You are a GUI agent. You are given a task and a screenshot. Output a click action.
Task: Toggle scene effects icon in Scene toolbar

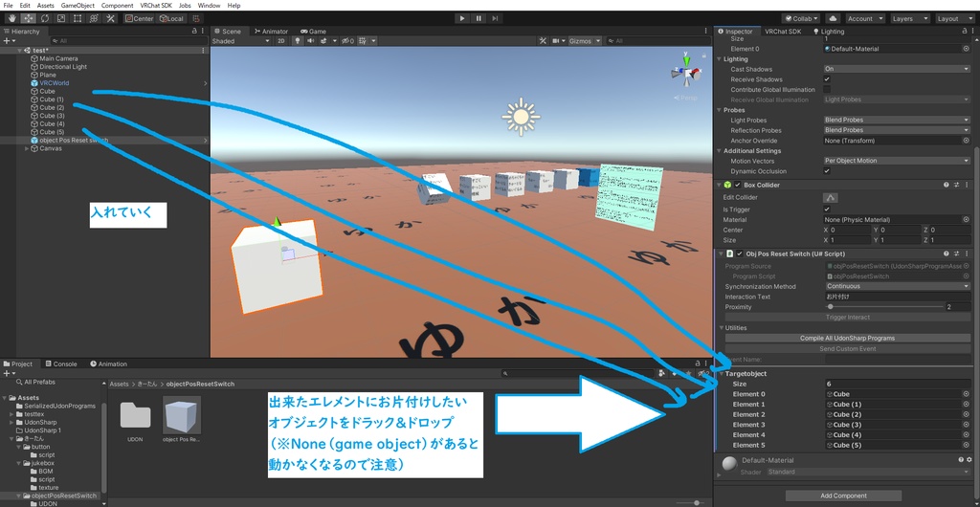click(x=325, y=40)
